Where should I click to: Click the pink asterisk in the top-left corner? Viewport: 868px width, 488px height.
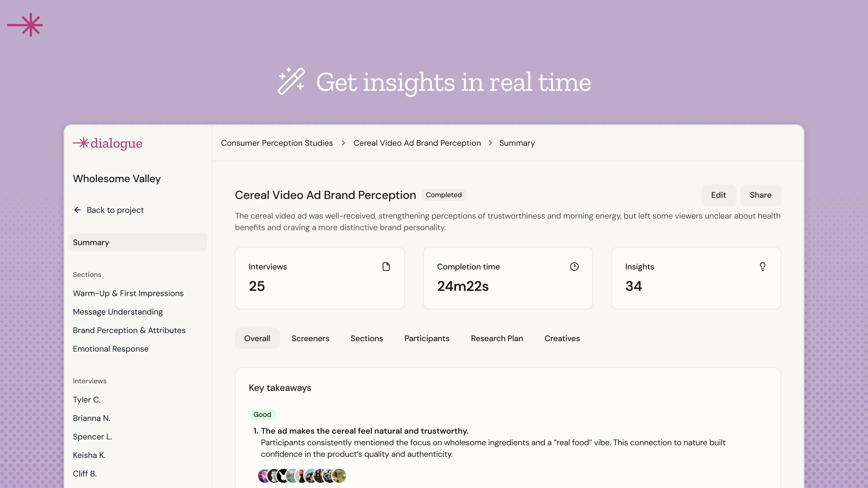point(25,25)
